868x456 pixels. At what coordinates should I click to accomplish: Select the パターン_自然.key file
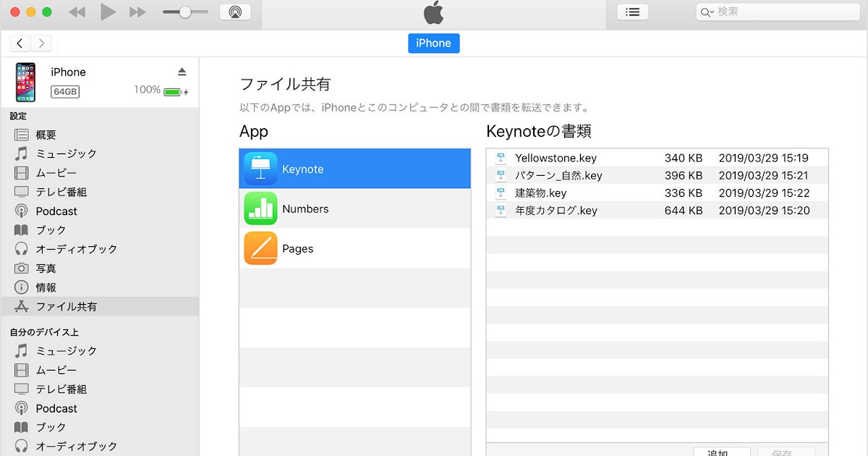657,175
